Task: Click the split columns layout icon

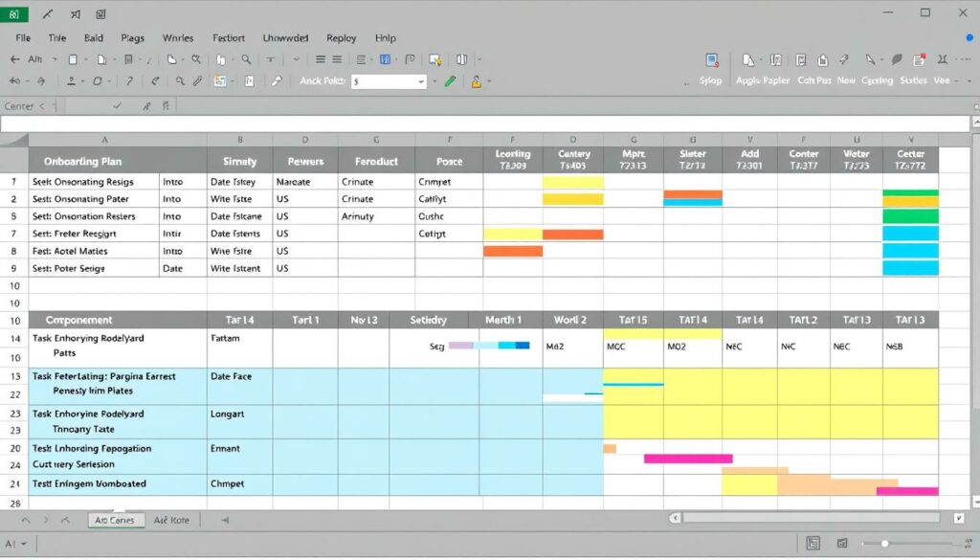Action: [461, 59]
